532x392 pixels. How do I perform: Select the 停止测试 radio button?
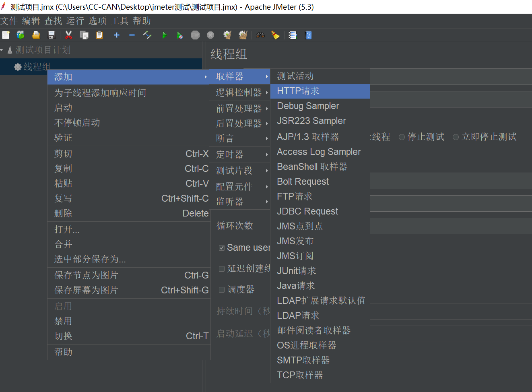[x=402, y=137]
